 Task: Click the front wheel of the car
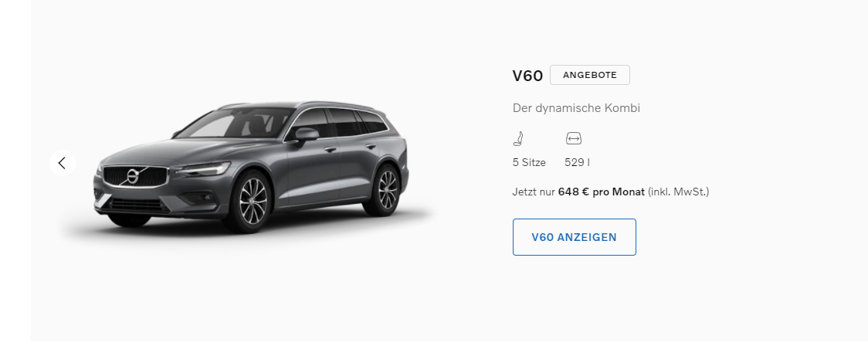[x=253, y=202]
